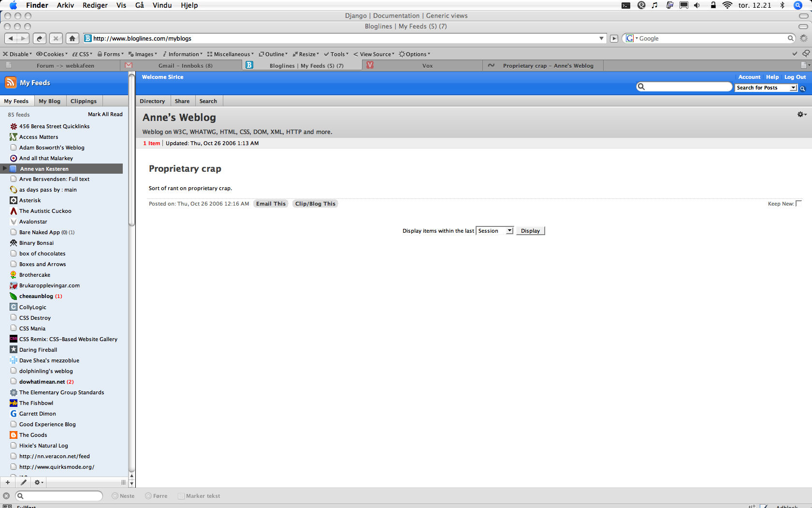Click the Apple menu icon
The image size is (812, 508).
(13, 5)
